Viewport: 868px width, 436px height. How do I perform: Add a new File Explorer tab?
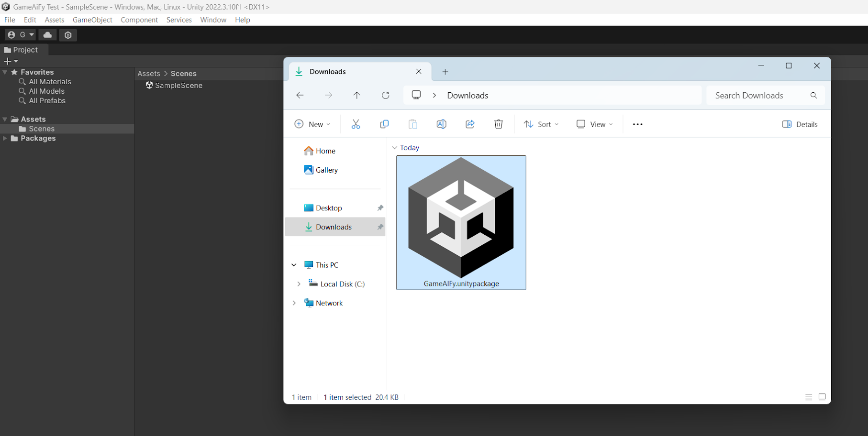coord(445,72)
